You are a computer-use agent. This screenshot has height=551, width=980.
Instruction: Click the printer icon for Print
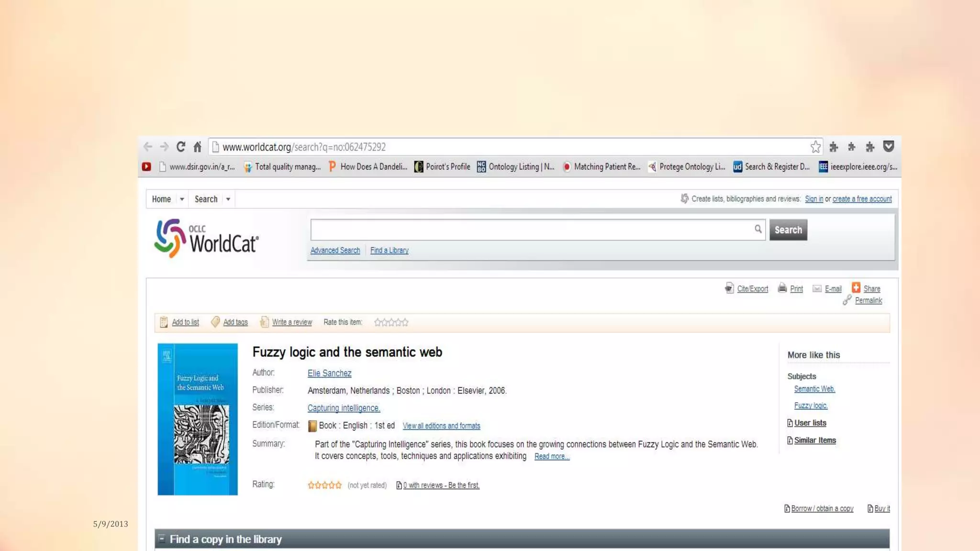(782, 288)
